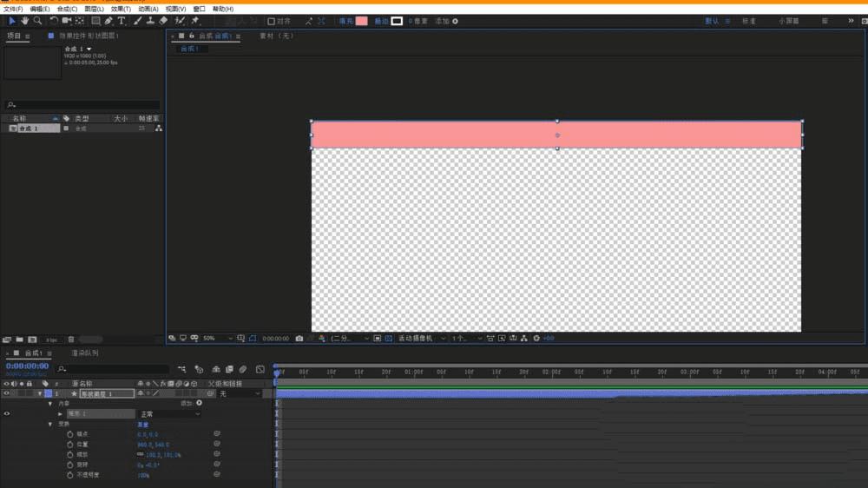Viewport: 868px width, 488px height.
Task: Select the Eraser tool
Action: pyautogui.click(x=163, y=21)
